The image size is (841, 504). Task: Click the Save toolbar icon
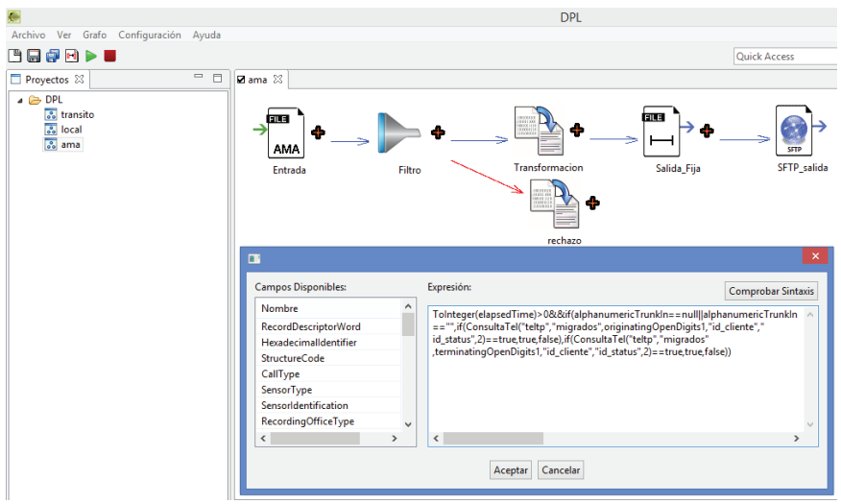(34, 57)
